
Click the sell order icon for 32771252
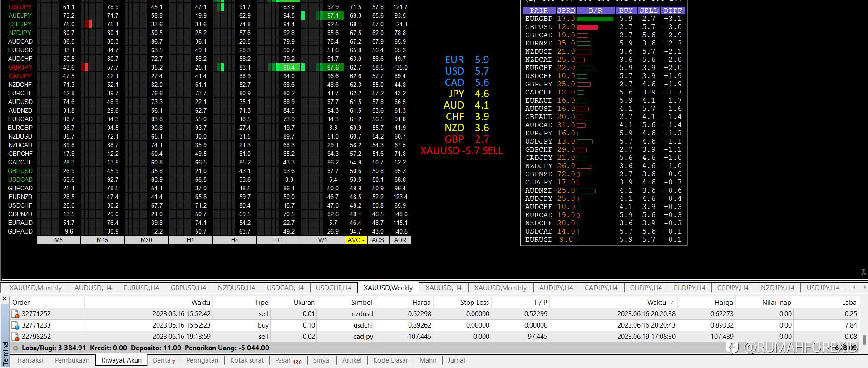(x=15, y=314)
